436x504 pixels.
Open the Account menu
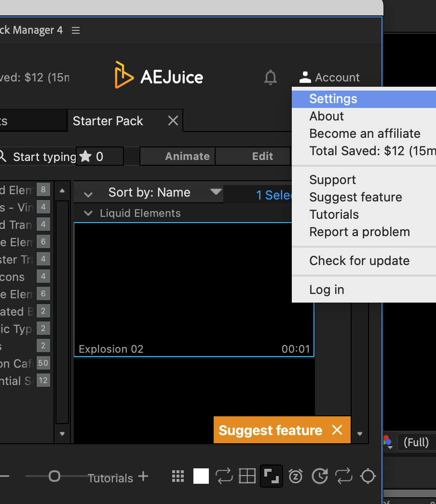click(x=329, y=78)
